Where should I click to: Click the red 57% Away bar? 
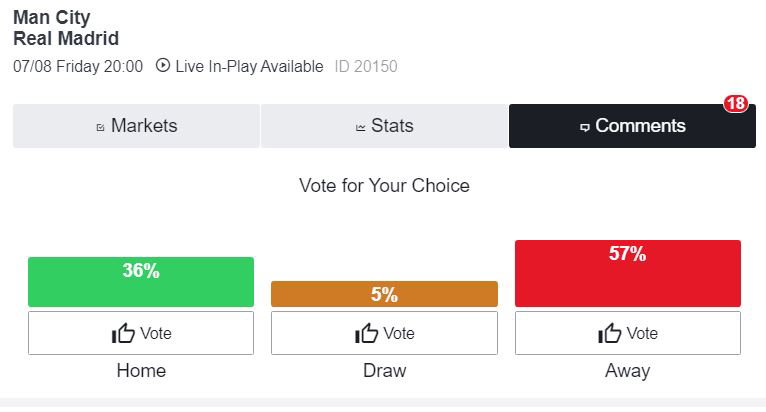628,273
